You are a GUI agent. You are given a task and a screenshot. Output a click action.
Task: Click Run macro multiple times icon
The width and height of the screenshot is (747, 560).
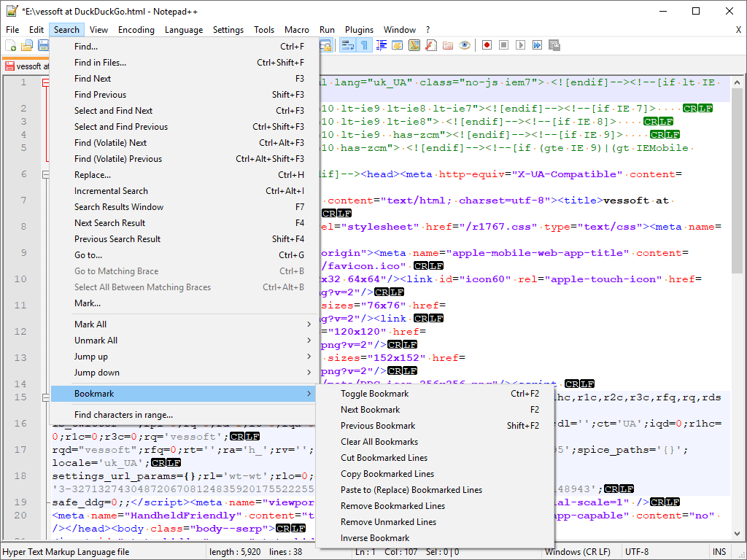(537, 45)
